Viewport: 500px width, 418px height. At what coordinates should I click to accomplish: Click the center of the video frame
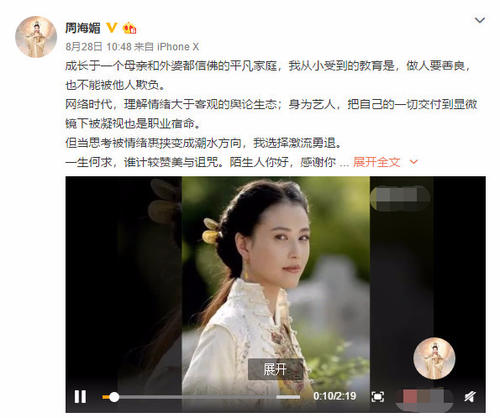(275, 294)
